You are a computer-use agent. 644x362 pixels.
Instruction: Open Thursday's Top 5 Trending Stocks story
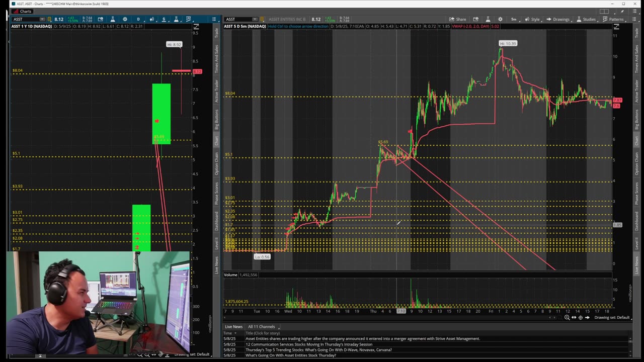[318, 350]
